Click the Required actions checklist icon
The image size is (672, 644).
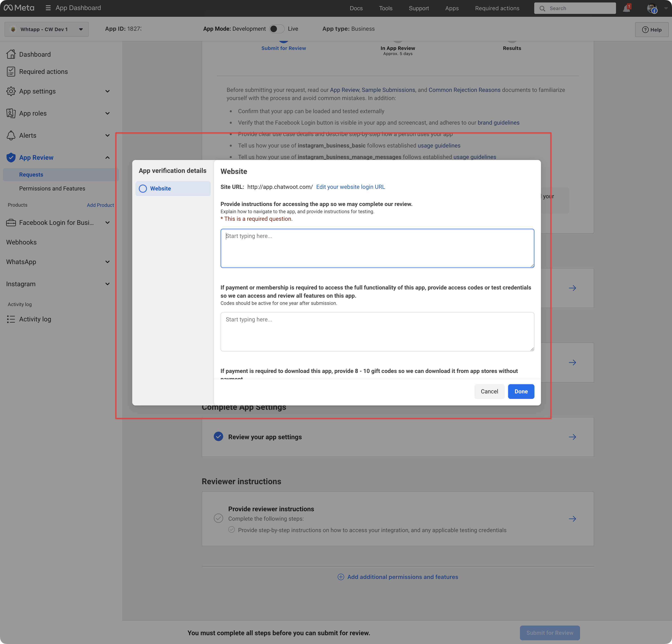point(11,72)
